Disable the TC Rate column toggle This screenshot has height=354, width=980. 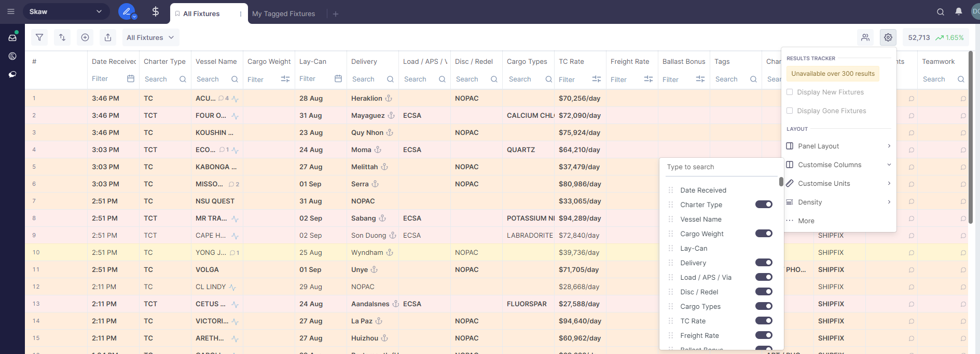coord(763,321)
